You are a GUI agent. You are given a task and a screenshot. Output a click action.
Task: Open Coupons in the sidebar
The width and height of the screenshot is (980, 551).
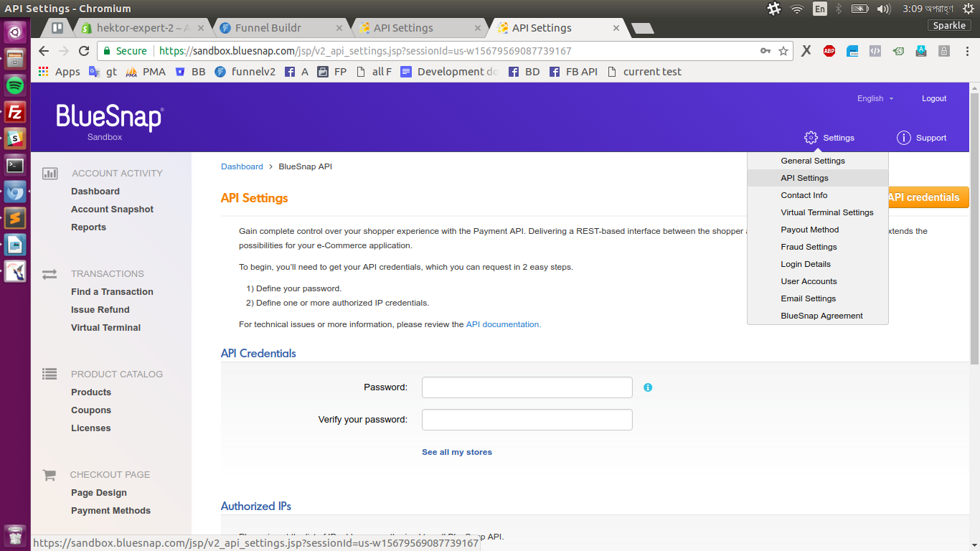(91, 410)
